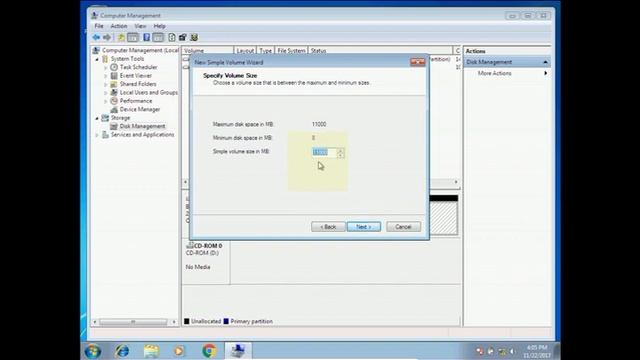Viewport: 640px width, 360px height.
Task: Expand the Task Scheduler node arrow
Action: 106,67
